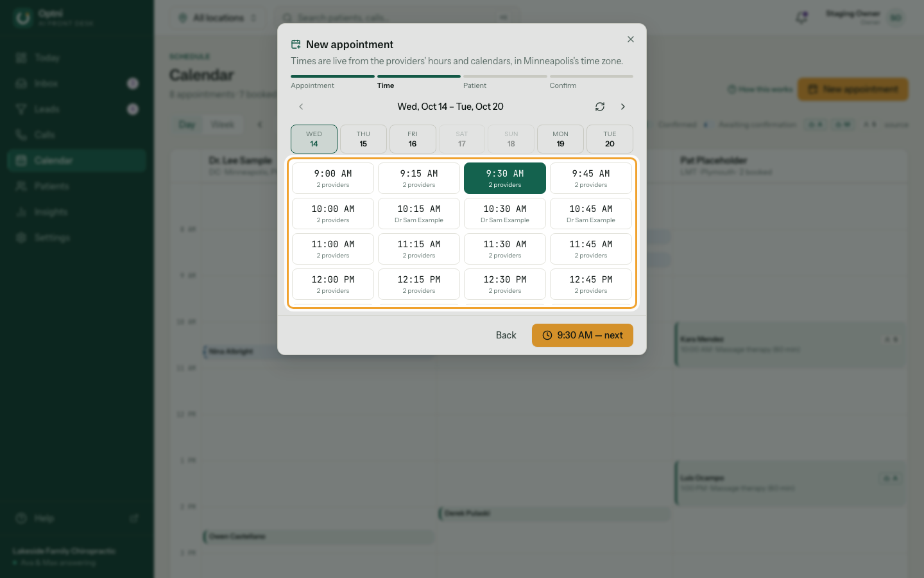Image resolution: width=924 pixels, height=578 pixels.
Task: Select Thursday 15 in the date strip
Action: 363,139
